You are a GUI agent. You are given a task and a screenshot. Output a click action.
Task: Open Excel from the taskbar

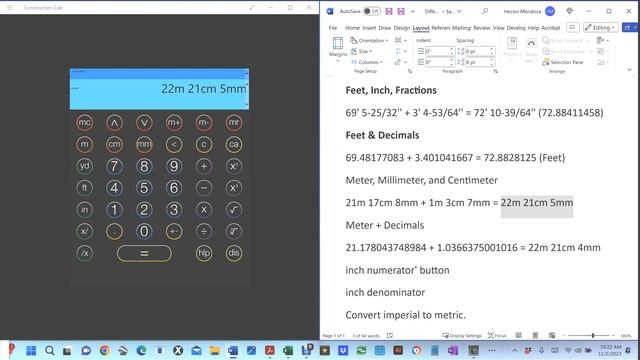pos(288,350)
